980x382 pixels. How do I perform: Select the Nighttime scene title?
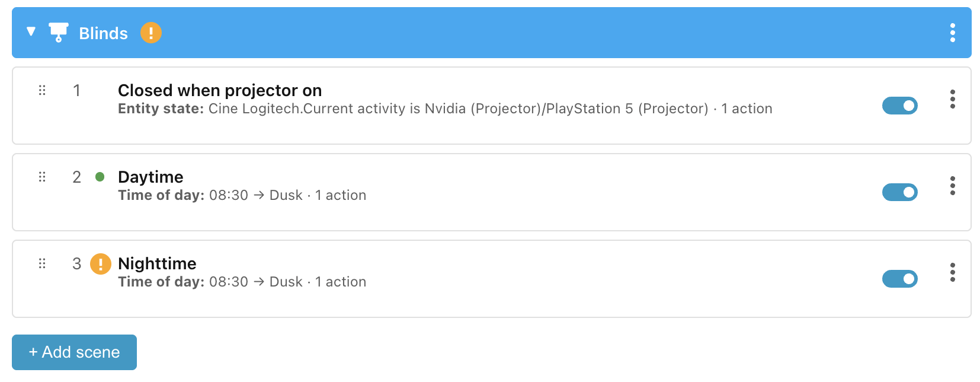(157, 263)
